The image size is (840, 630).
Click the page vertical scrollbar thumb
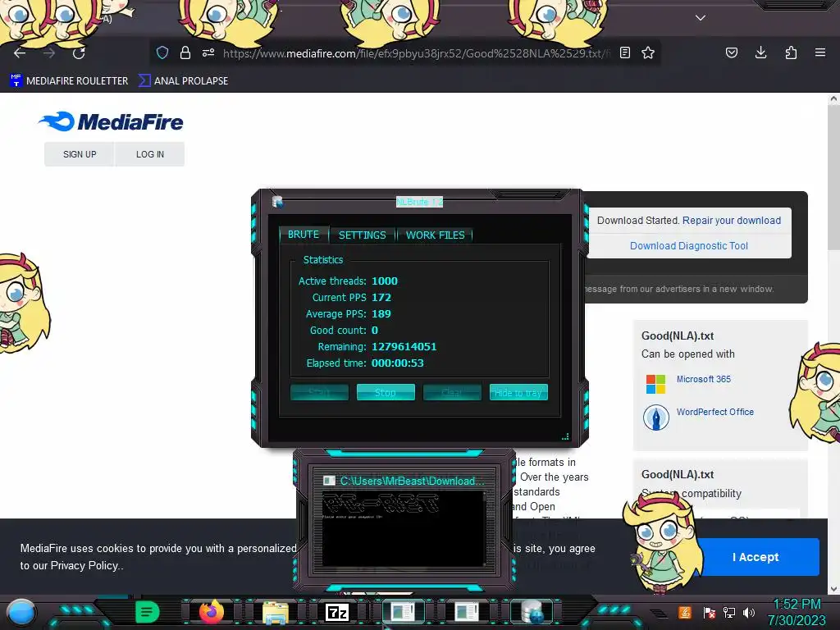click(x=833, y=176)
